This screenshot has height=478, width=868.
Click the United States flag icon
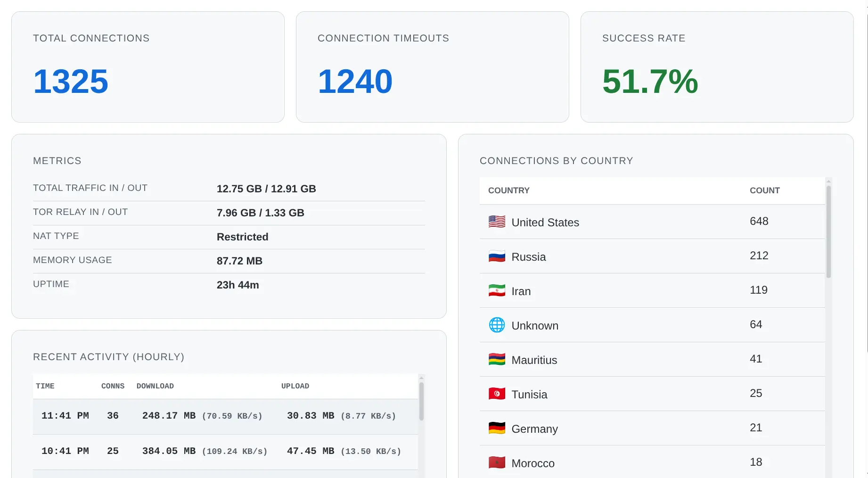(497, 222)
